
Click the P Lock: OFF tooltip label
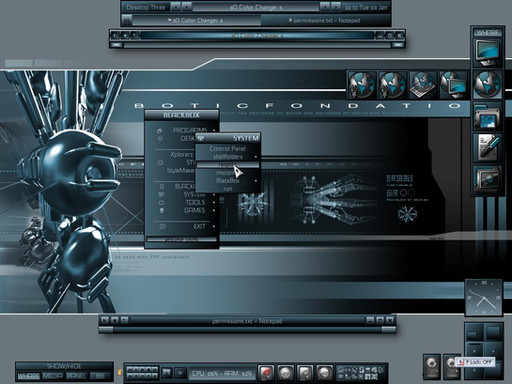[476, 362]
